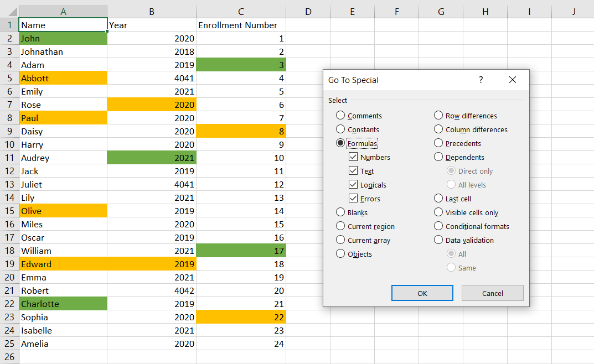Select the Blanks radio option
This screenshot has width=594, height=364.
coord(352,212)
